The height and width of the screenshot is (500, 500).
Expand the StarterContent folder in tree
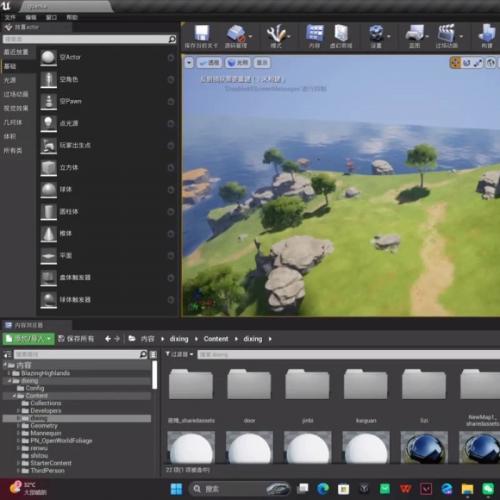(18, 463)
